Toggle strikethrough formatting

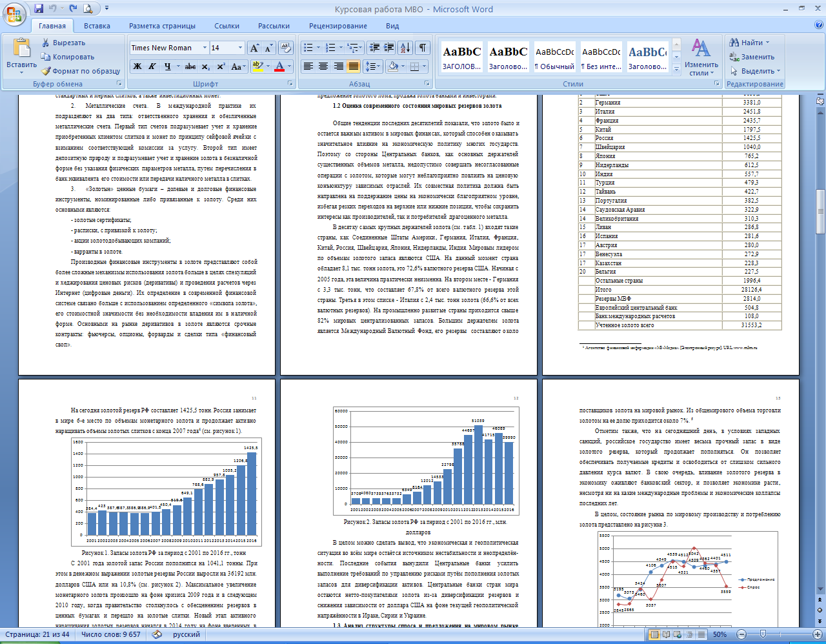pos(190,66)
